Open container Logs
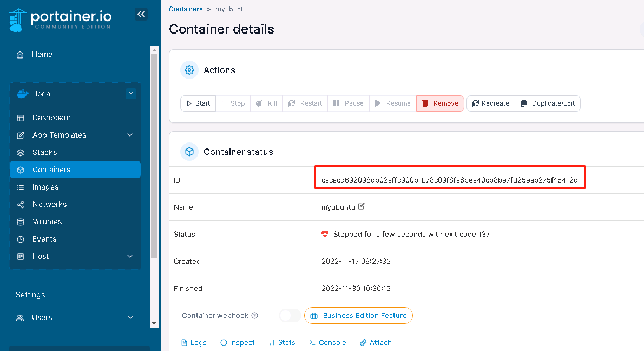 [x=193, y=343]
